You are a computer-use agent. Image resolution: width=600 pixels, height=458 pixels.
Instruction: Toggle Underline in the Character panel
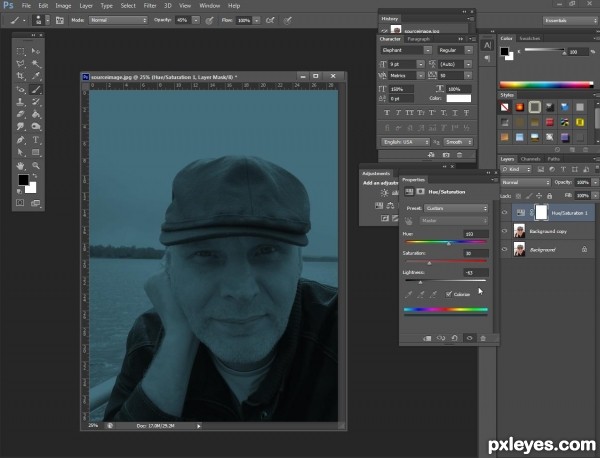(x=455, y=113)
